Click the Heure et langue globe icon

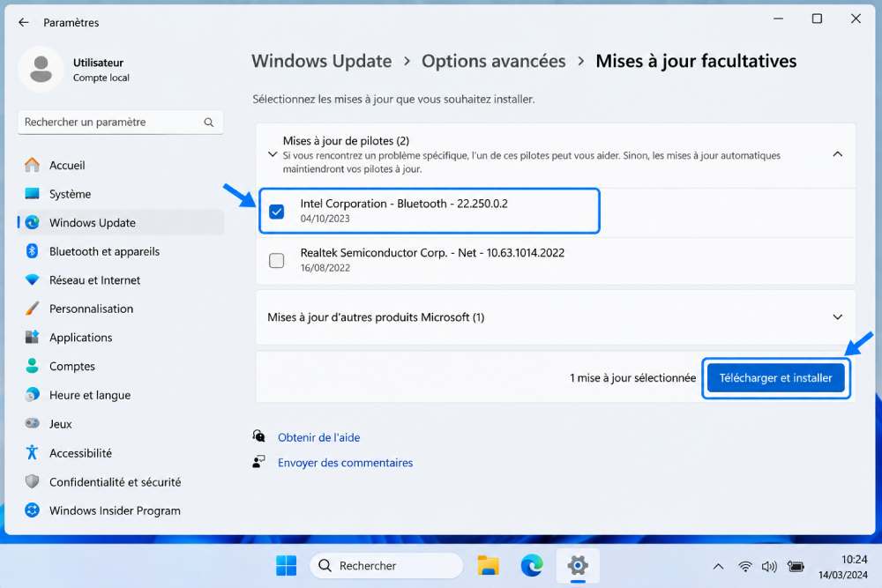point(32,395)
